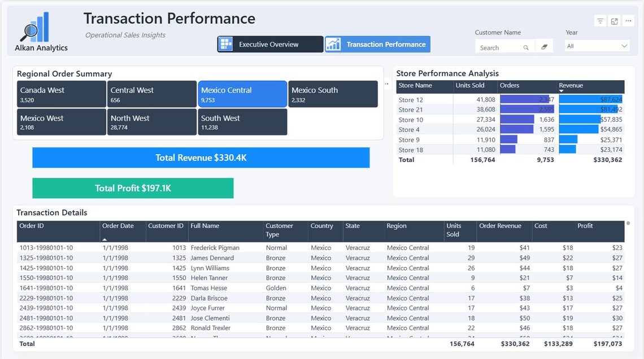Viewport: 644px width, 359px height.
Task: Clear customer search with eraser icon
Action: (544, 47)
